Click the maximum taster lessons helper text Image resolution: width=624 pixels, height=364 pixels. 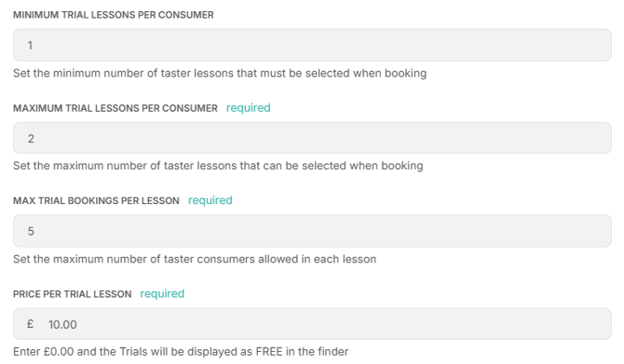[218, 166]
